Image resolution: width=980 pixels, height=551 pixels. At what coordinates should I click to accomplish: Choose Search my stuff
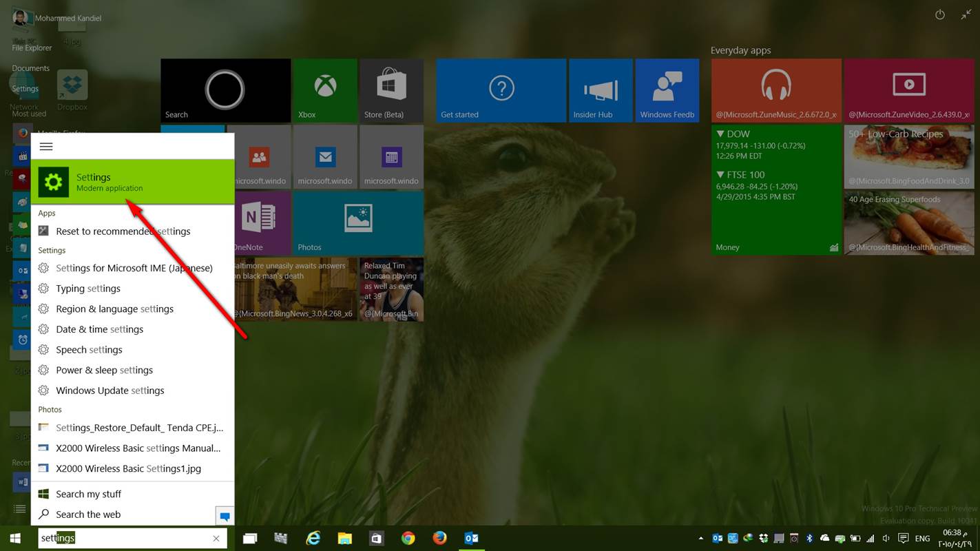[x=132, y=494]
